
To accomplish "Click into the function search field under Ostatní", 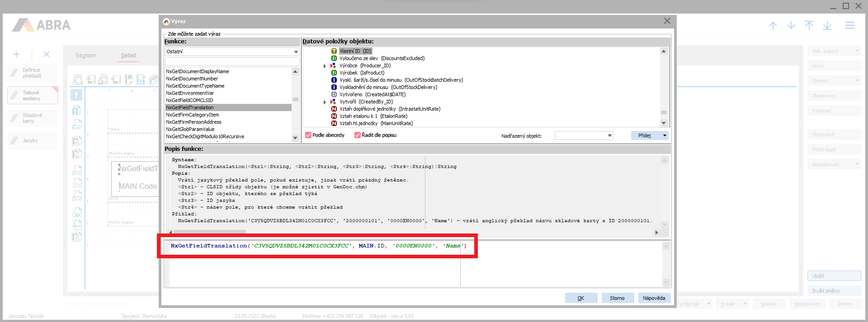I will click(x=232, y=61).
